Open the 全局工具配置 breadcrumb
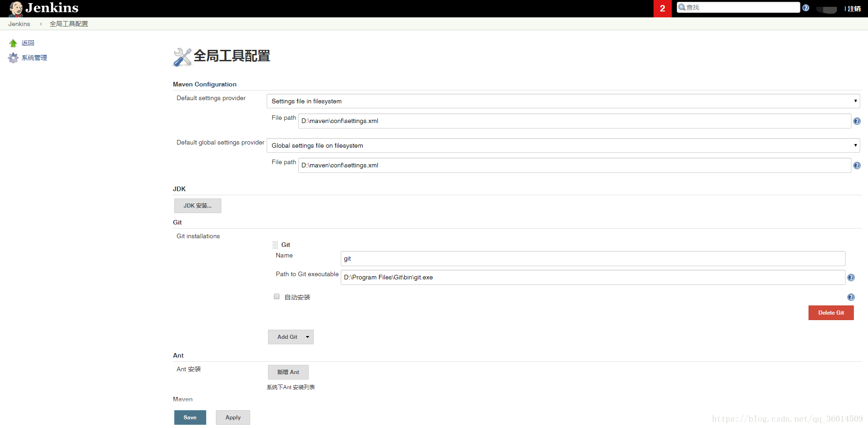The image size is (868, 428). (x=69, y=24)
